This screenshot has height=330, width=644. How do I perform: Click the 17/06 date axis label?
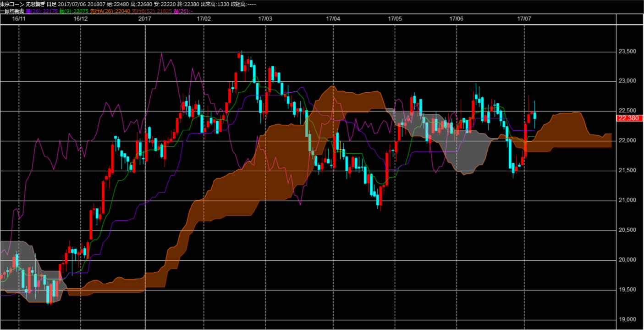tap(456, 19)
